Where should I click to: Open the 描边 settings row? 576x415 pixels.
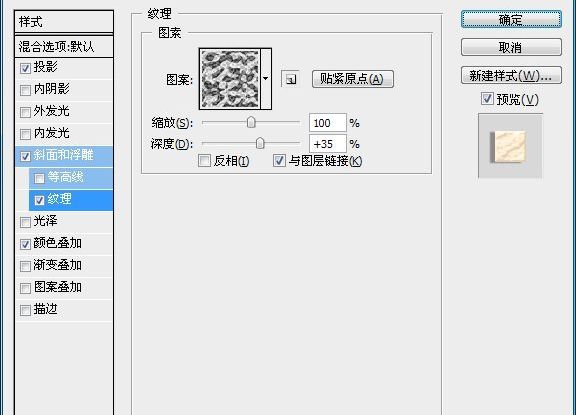coord(64,310)
